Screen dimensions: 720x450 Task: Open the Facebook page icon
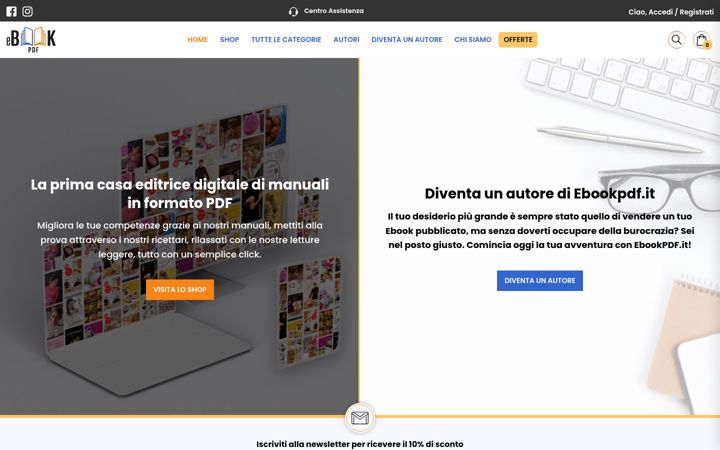[x=11, y=11]
